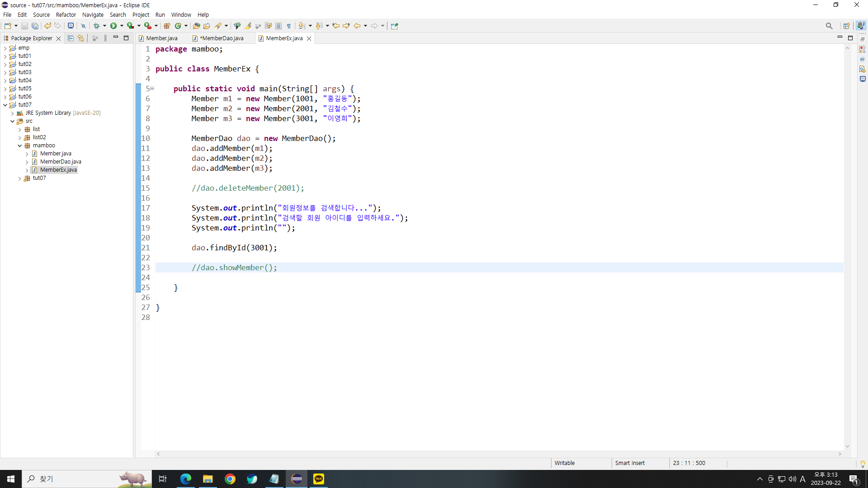Image resolution: width=868 pixels, height=488 pixels.
Task: Click the Debug bug icon
Action: point(96,26)
